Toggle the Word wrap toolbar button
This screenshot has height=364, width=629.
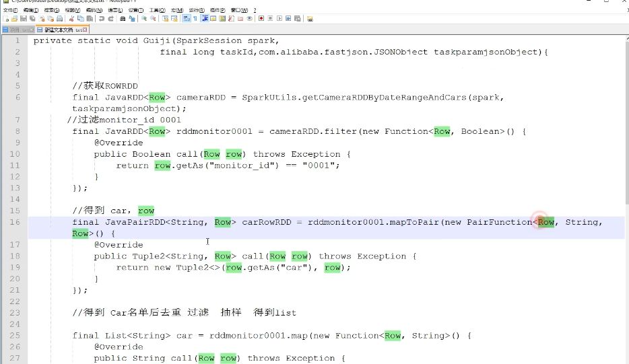(187, 19)
